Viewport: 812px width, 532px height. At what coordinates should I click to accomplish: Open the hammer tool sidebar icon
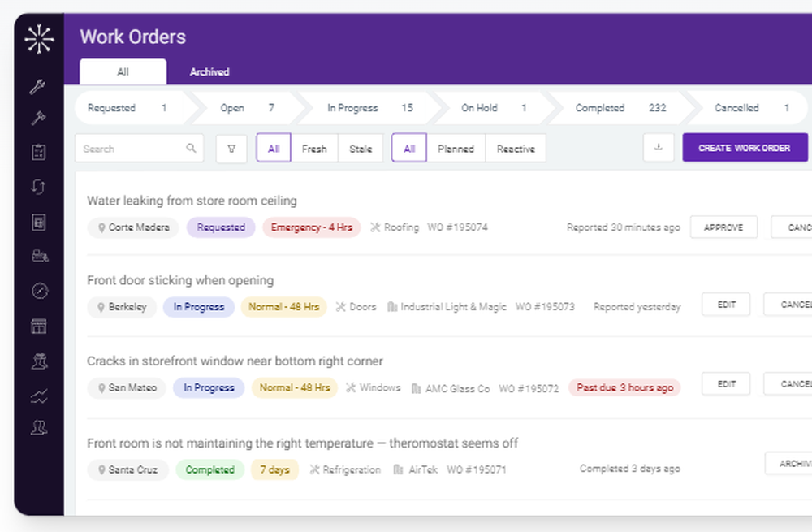click(40, 118)
